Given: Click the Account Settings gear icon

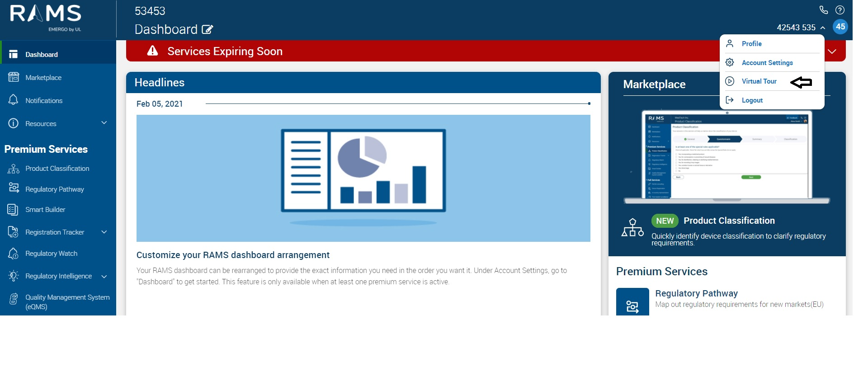Looking at the screenshot, I should 730,62.
